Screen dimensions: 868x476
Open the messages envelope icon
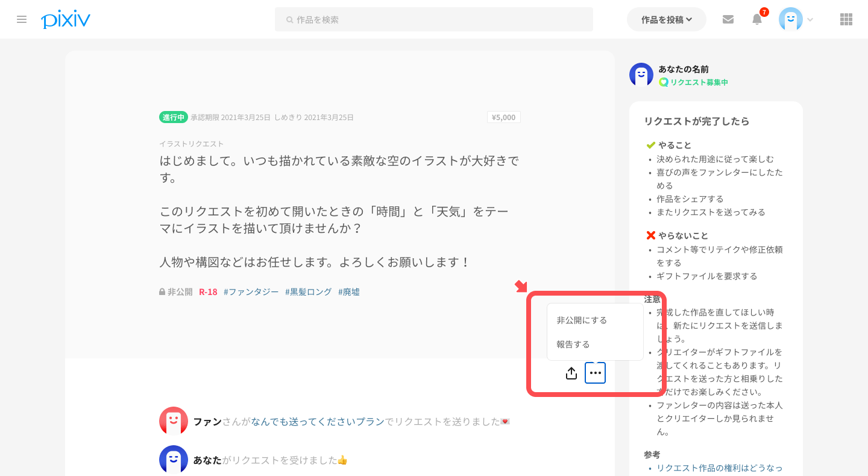click(728, 19)
